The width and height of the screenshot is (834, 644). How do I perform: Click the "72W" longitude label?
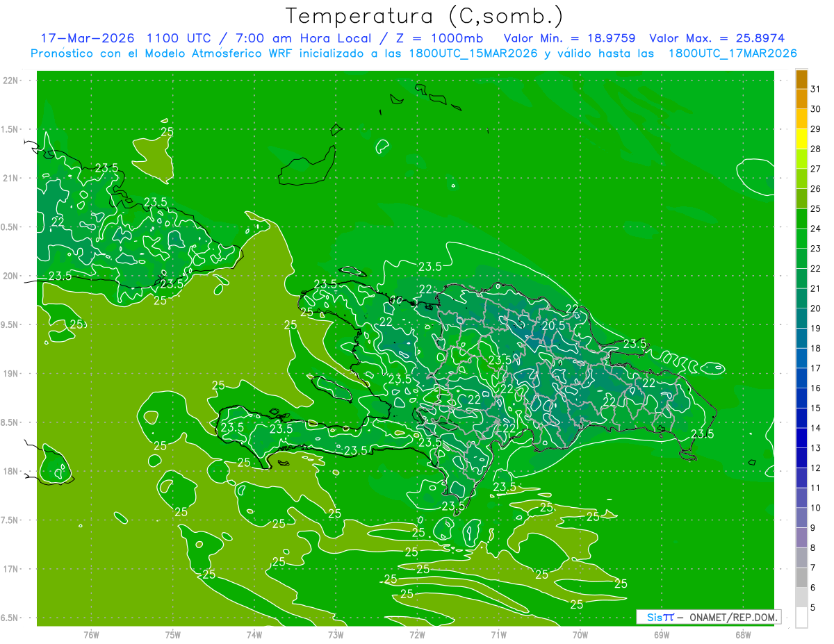(417, 634)
